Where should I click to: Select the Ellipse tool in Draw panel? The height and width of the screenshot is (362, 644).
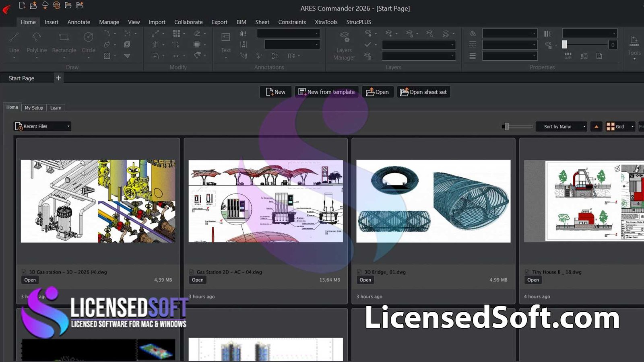(x=107, y=45)
